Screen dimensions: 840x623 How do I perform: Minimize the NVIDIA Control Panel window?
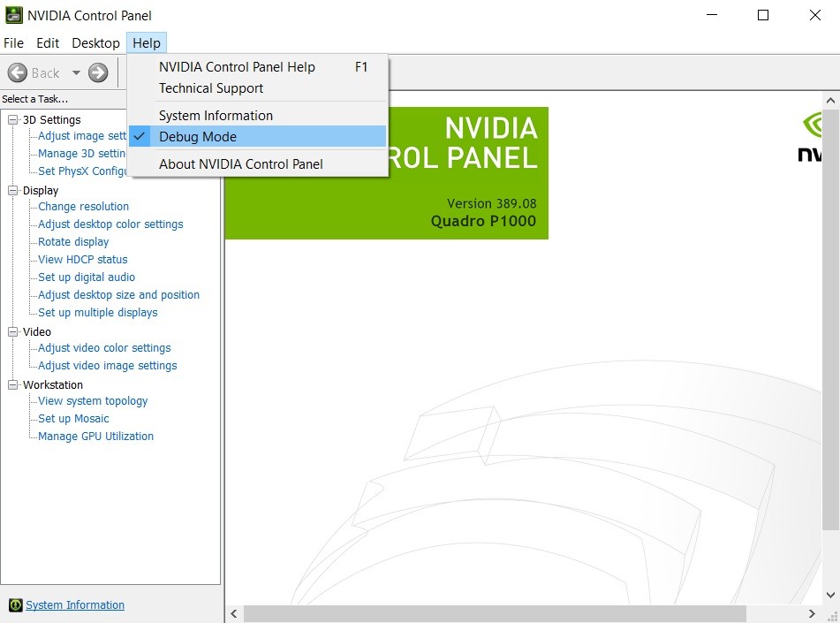(x=711, y=15)
